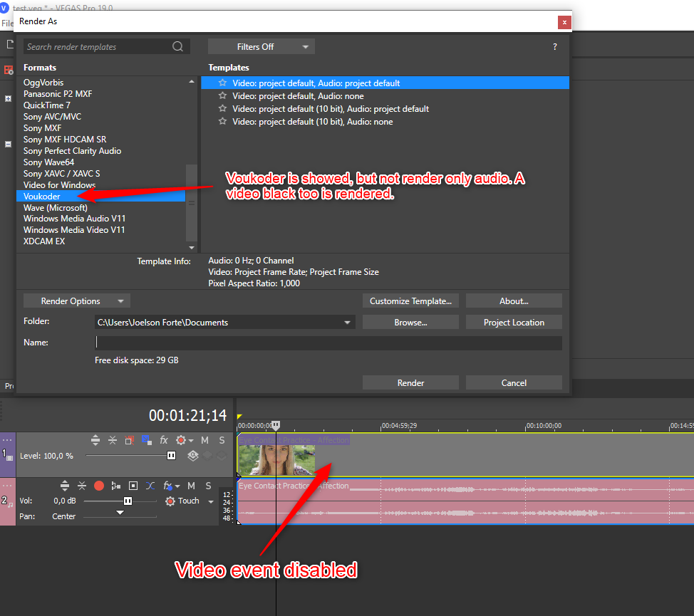Click the search magnifier in render templates

[177, 47]
